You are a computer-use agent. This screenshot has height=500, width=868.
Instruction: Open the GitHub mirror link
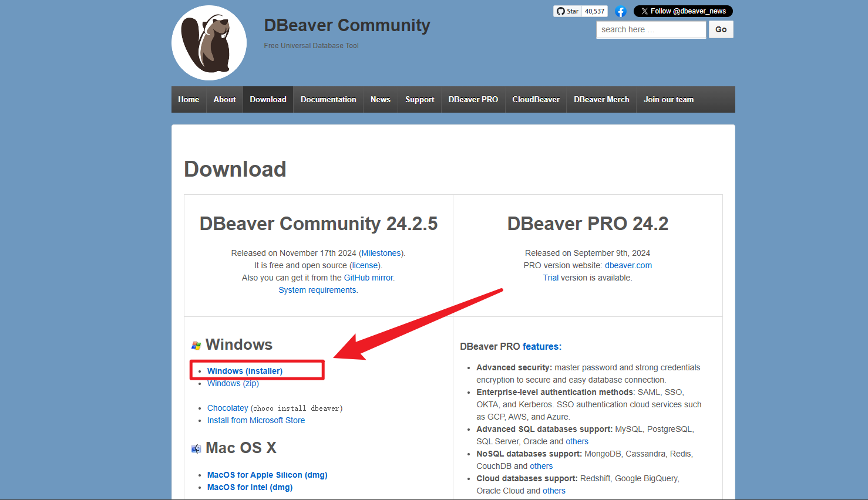pyautogui.click(x=368, y=278)
